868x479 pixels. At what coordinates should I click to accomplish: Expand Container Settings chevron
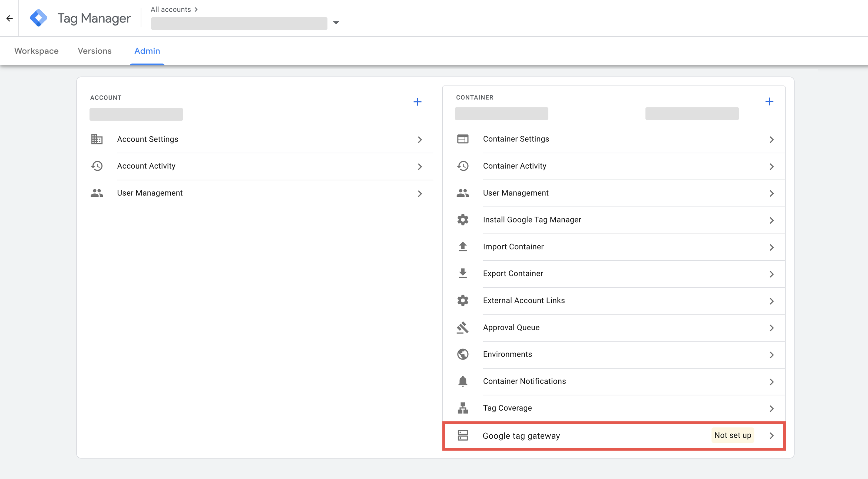[x=772, y=140]
